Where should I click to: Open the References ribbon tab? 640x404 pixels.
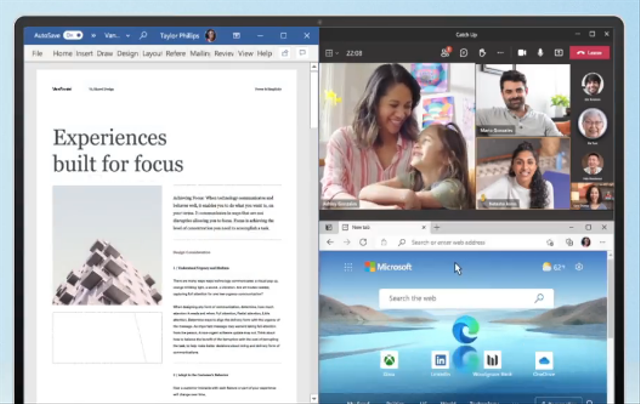pyautogui.click(x=176, y=53)
